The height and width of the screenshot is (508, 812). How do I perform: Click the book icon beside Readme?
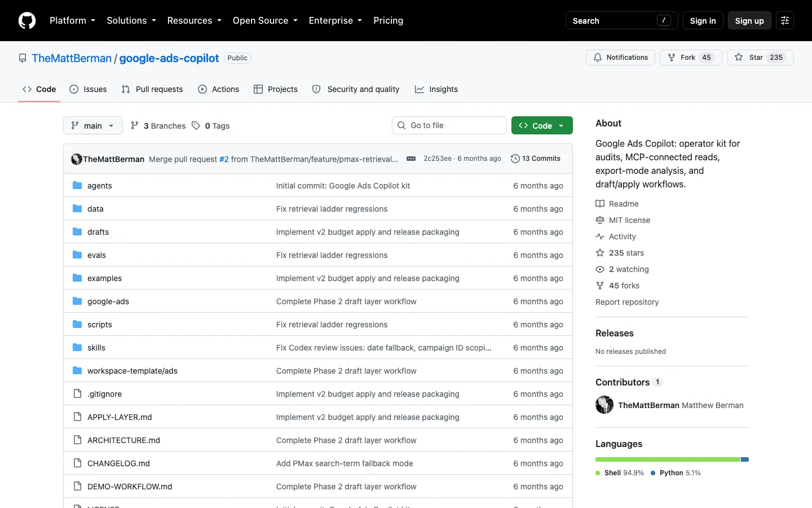pos(600,204)
